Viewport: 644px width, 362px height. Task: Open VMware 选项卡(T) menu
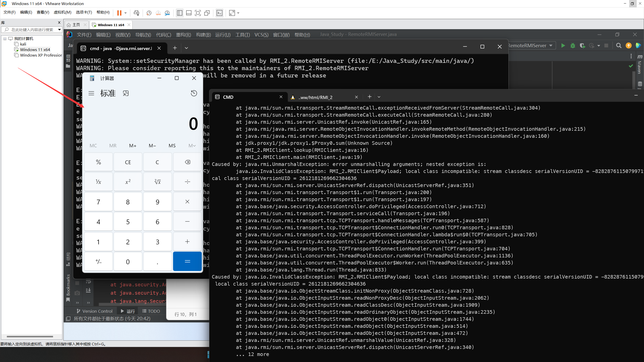84,12
